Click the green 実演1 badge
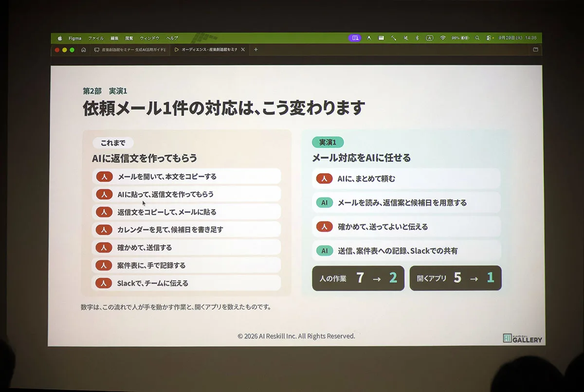This screenshot has width=584, height=392. click(x=328, y=142)
